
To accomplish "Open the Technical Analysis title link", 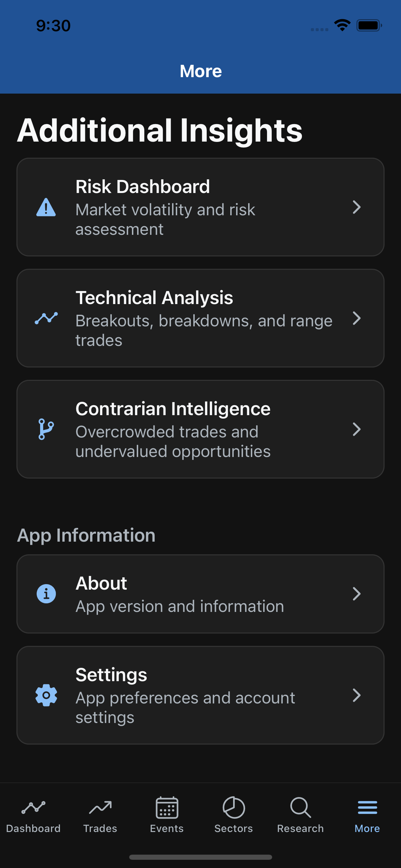I will [154, 298].
